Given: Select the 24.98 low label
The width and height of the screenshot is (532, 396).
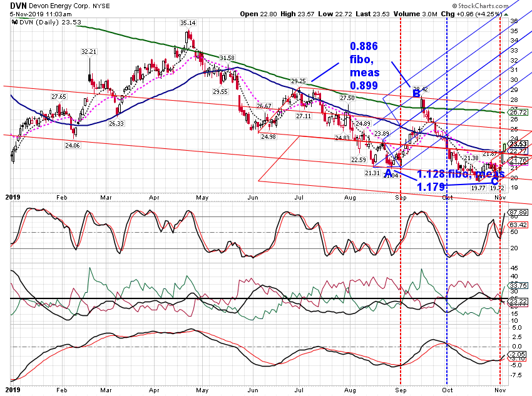Looking at the screenshot, I should (269, 136).
